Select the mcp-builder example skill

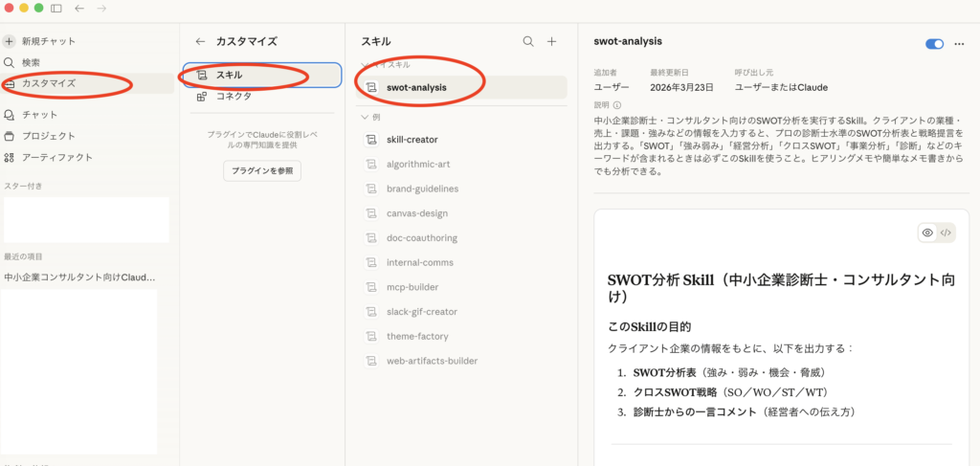point(412,287)
